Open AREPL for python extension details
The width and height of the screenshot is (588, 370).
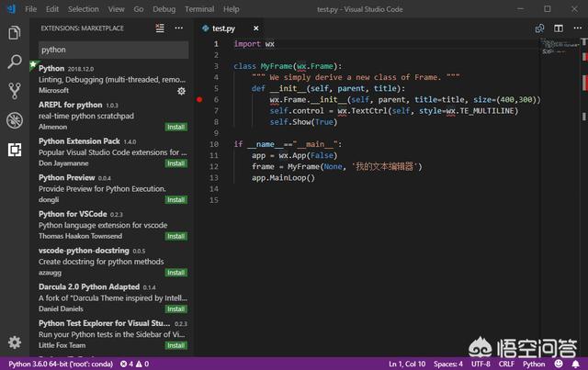click(x=111, y=116)
